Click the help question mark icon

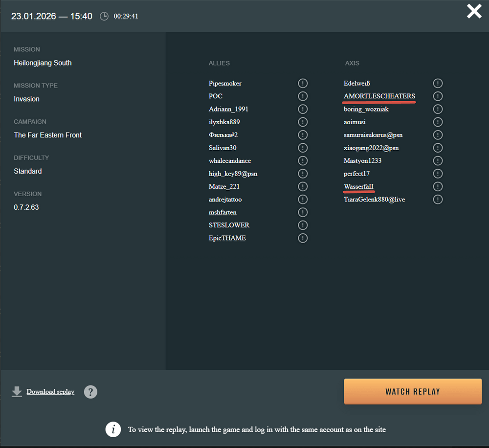click(90, 392)
